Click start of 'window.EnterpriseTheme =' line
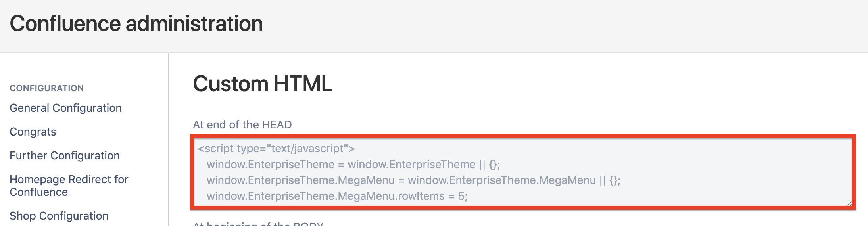Image resolution: width=868 pixels, height=226 pixels. coord(207,165)
